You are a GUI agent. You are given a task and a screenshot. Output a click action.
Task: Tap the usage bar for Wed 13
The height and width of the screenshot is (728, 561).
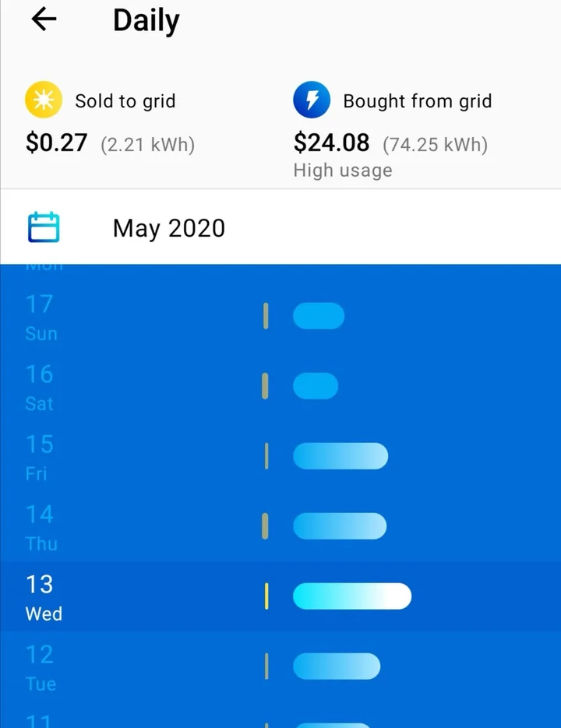[x=352, y=596]
